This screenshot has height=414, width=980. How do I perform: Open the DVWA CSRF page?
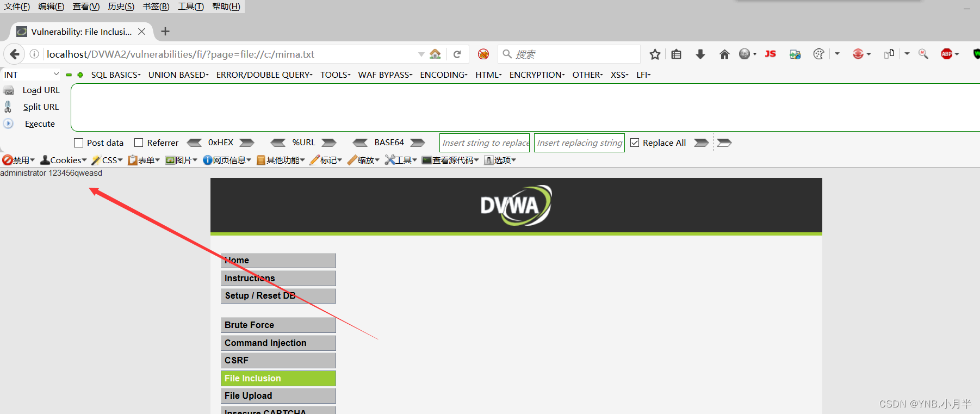point(278,360)
